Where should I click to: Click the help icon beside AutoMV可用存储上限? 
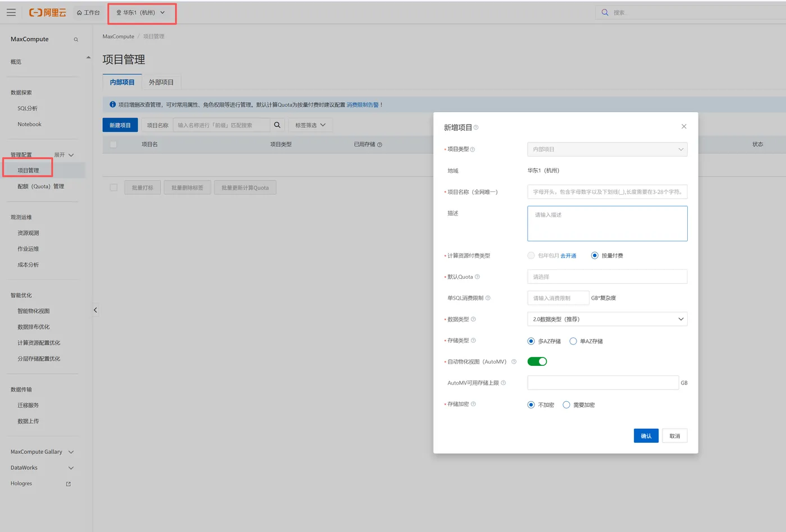point(503,383)
